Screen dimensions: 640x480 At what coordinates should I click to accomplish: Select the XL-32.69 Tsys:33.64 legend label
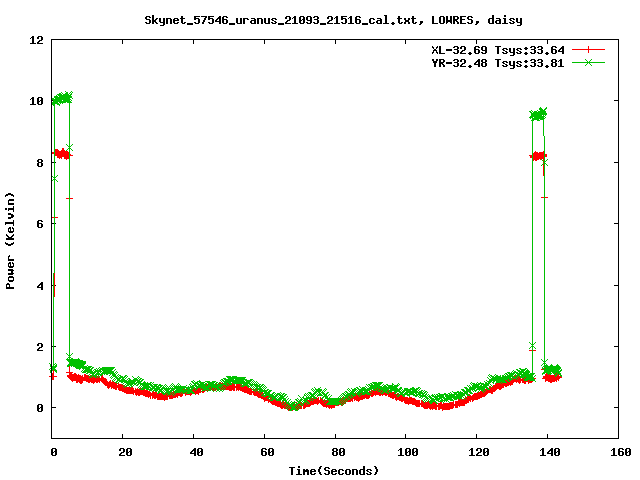[498, 50]
